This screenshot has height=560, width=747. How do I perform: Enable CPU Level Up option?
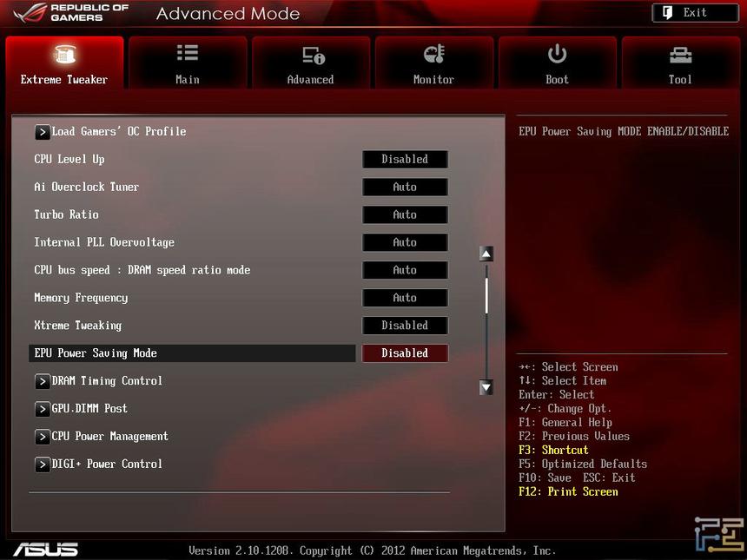(405, 159)
